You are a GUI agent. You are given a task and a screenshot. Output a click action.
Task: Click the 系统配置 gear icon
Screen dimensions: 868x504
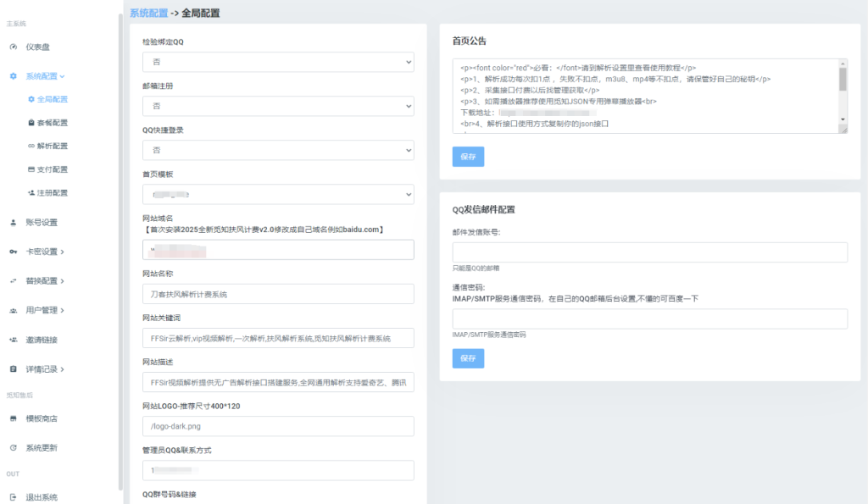pyautogui.click(x=12, y=74)
